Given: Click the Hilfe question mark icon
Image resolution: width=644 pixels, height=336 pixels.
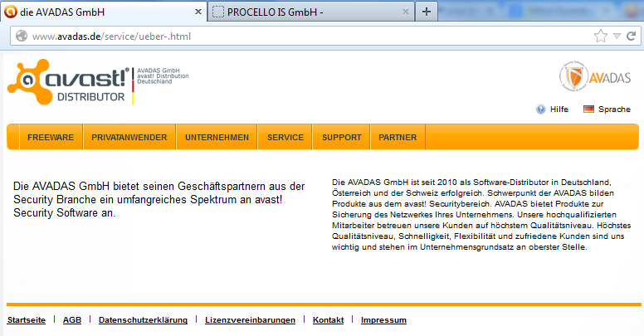Looking at the screenshot, I should pos(540,110).
